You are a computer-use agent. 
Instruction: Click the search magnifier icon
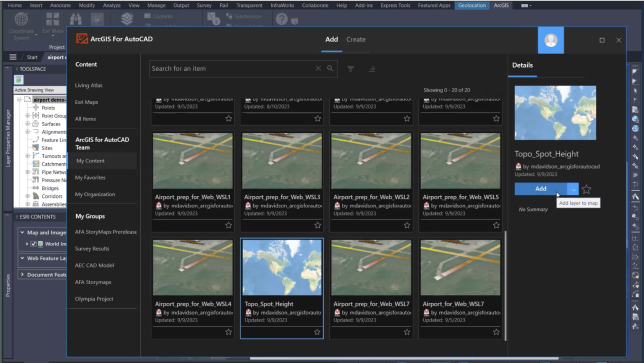(330, 68)
